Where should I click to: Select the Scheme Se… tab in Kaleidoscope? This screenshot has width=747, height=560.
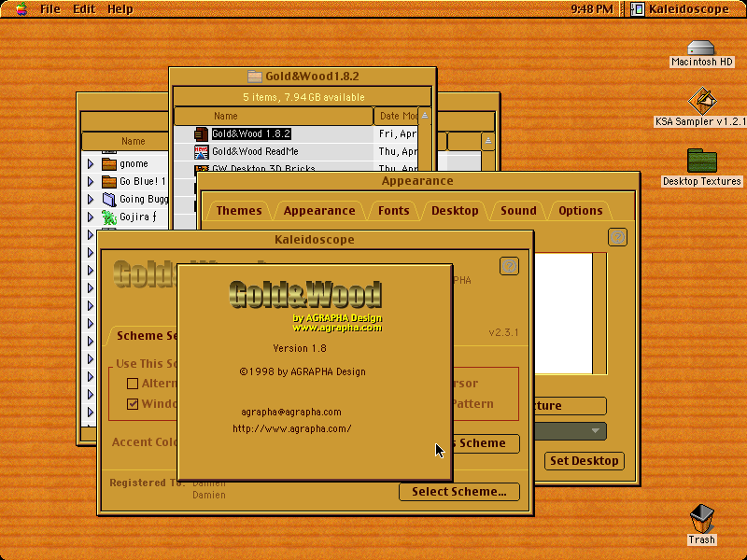tap(142, 336)
